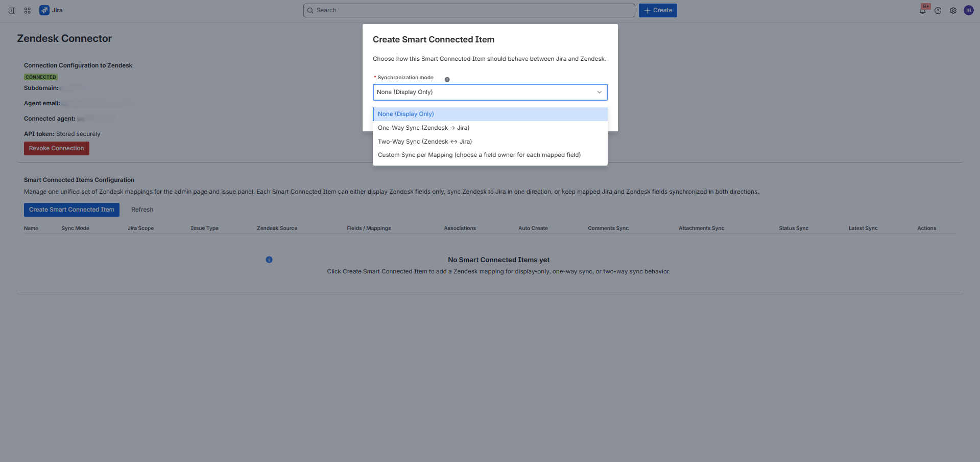980x462 pixels.
Task: Click the Name column header
Action: [31, 228]
